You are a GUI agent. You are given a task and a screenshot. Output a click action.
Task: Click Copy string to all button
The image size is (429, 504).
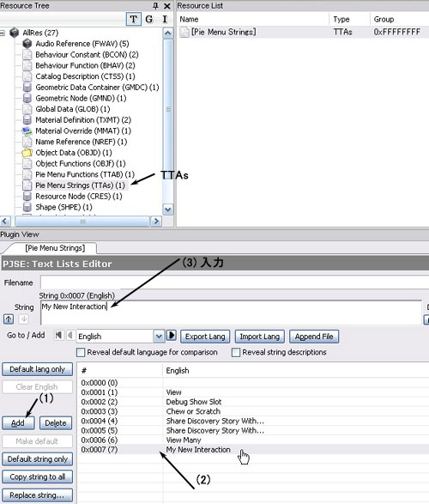[x=37, y=477]
